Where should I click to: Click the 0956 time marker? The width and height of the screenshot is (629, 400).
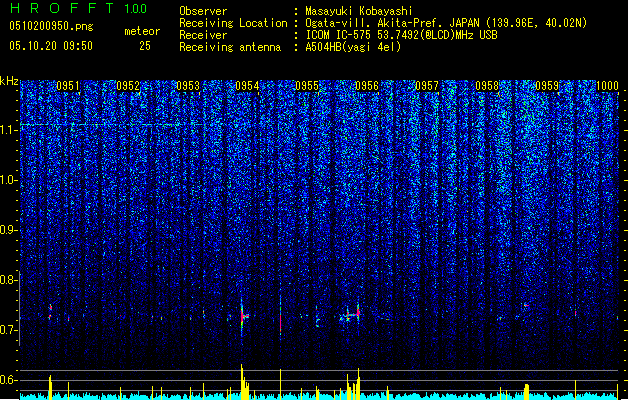367,86
